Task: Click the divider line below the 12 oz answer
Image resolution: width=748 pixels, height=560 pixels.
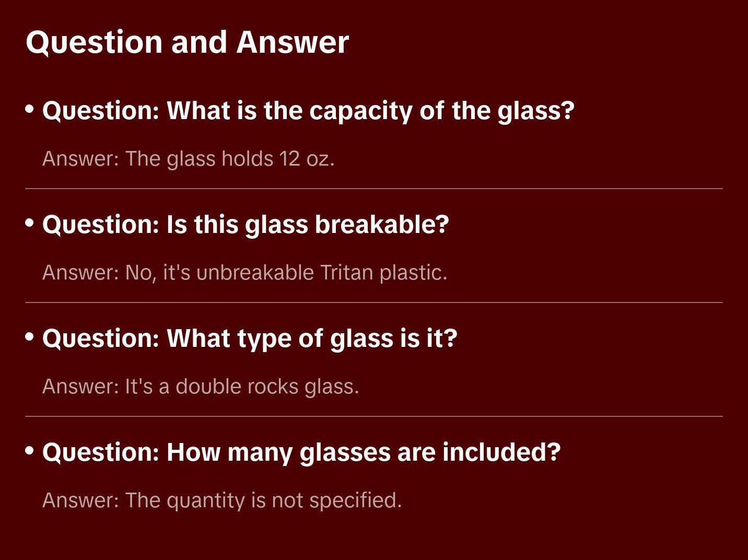Action: 374,189
